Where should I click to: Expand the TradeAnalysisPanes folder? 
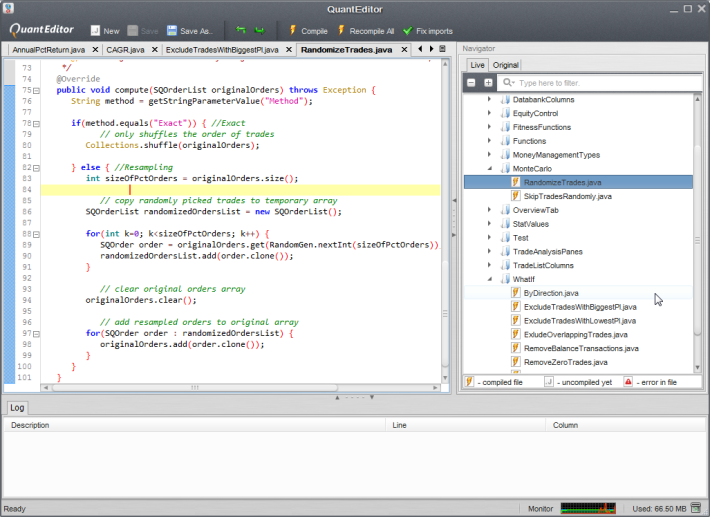tap(489, 251)
